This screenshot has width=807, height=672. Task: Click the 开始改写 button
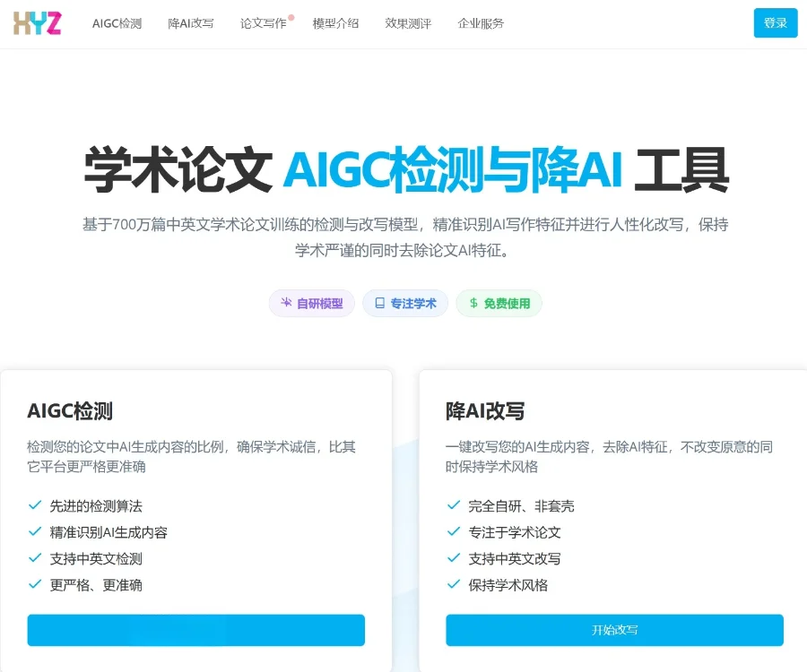(x=614, y=630)
